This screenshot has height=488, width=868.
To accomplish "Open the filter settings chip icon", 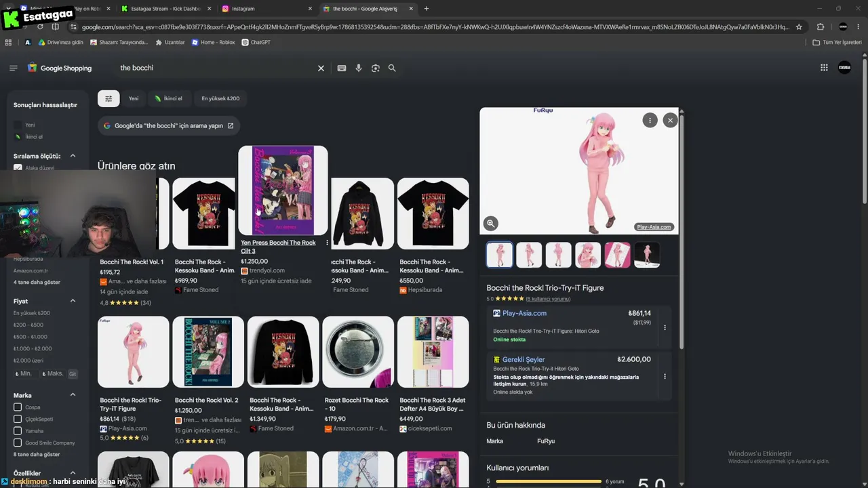I will 108,98.
